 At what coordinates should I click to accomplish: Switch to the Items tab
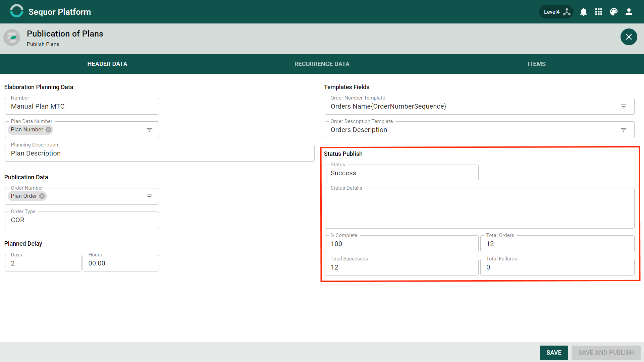pyautogui.click(x=537, y=64)
